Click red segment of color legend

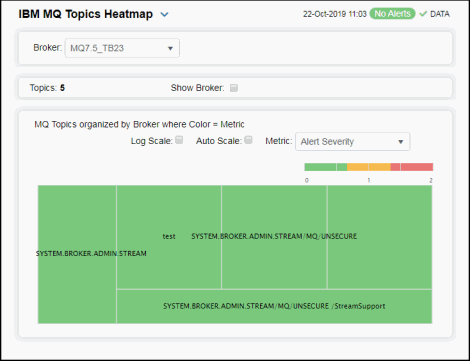412,167
